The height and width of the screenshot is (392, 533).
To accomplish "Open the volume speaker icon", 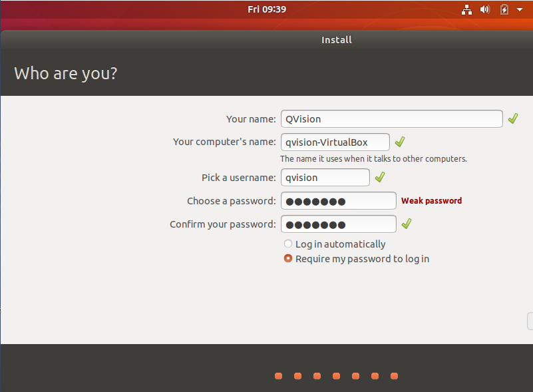I will (485, 9).
